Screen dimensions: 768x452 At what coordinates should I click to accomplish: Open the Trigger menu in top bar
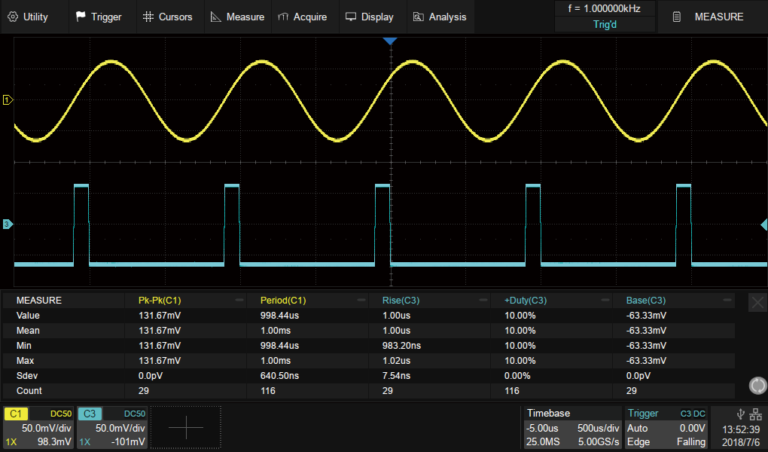point(98,17)
